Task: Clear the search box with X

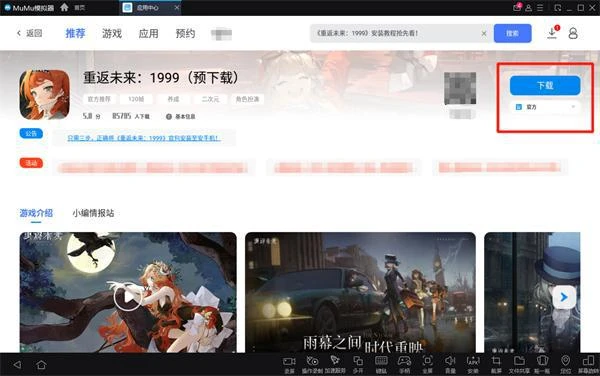Action: 484,34
